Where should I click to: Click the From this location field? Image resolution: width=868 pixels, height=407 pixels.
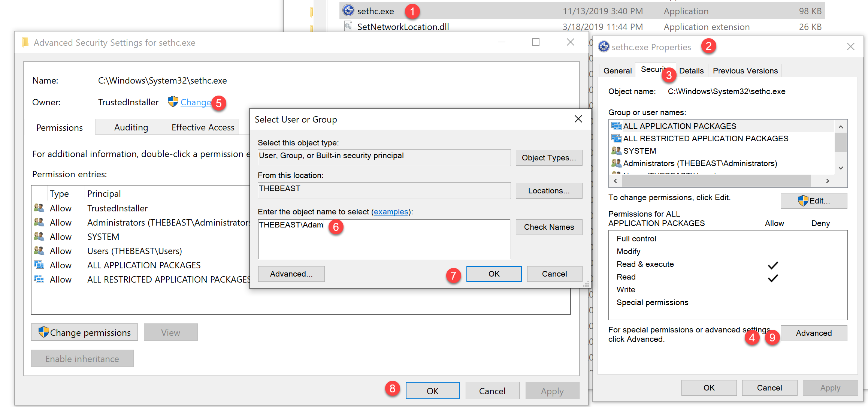(384, 191)
